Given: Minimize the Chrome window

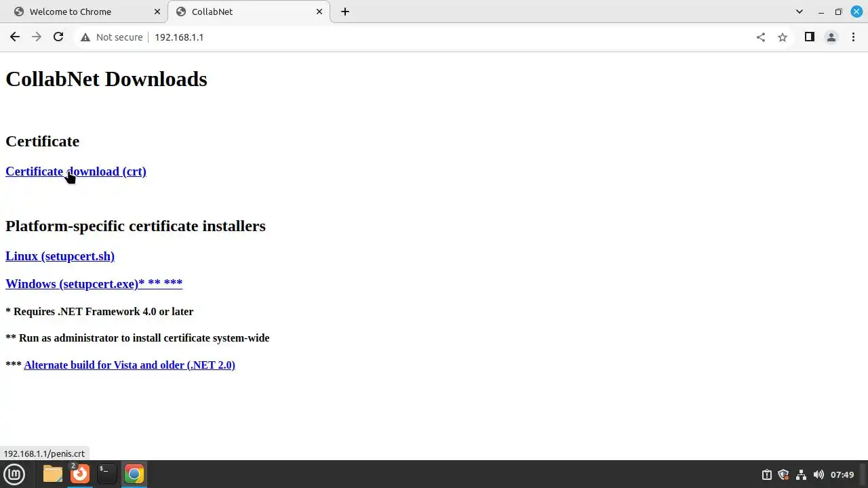Looking at the screenshot, I should tap(821, 12).
